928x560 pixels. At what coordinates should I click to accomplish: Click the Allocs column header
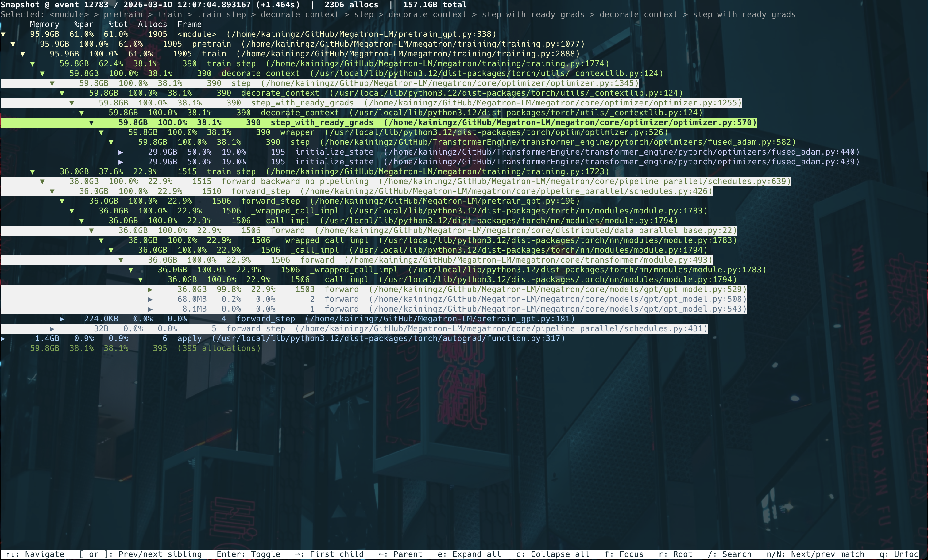point(153,25)
